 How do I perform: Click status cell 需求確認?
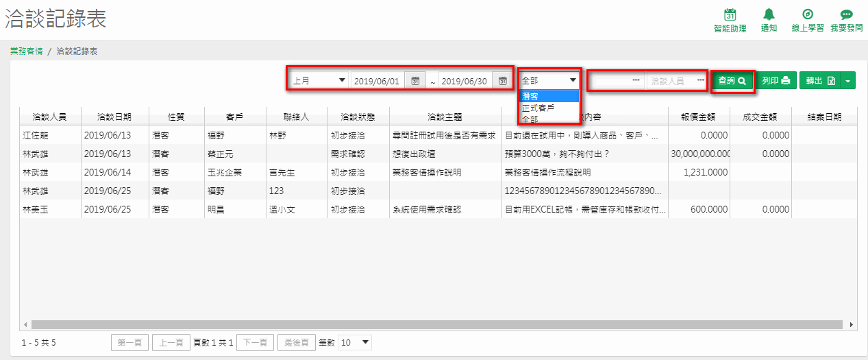coord(358,154)
